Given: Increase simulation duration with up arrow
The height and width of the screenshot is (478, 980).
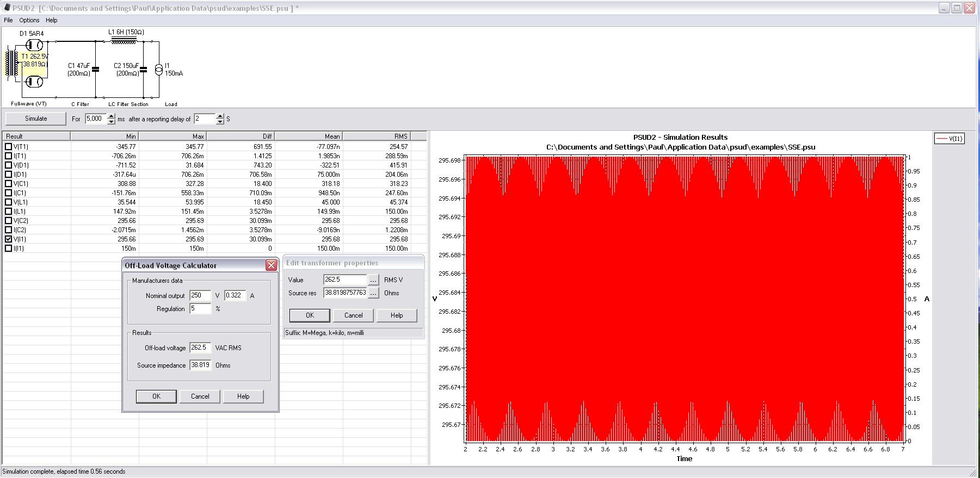Looking at the screenshot, I should click(111, 116).
